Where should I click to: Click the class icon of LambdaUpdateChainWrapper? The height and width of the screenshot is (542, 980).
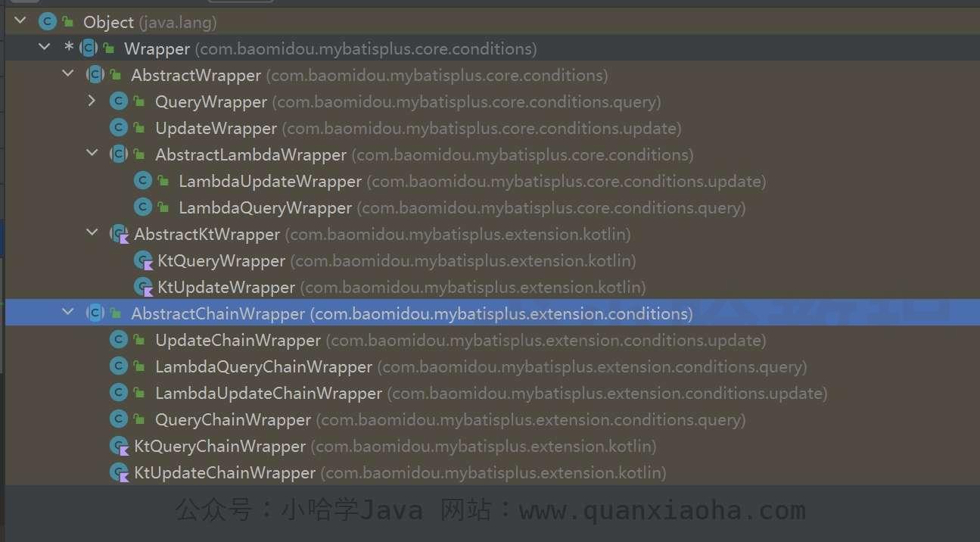pyautogui.click(x=118, y=393)
